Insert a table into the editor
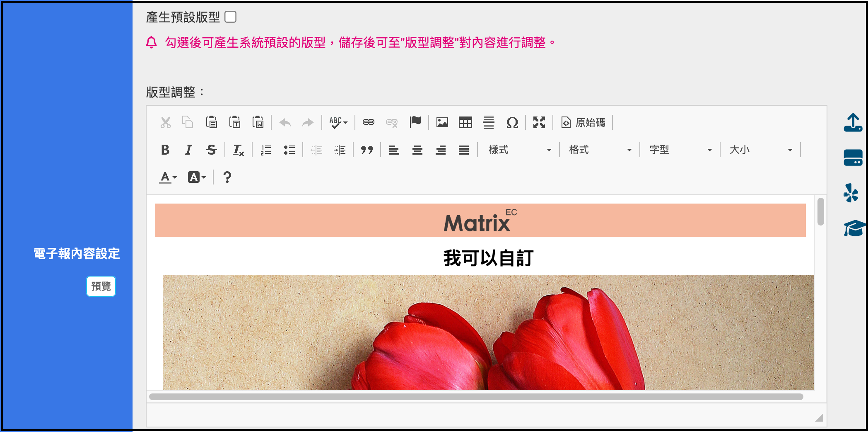868x432 pixels. (x=465, y=123)
